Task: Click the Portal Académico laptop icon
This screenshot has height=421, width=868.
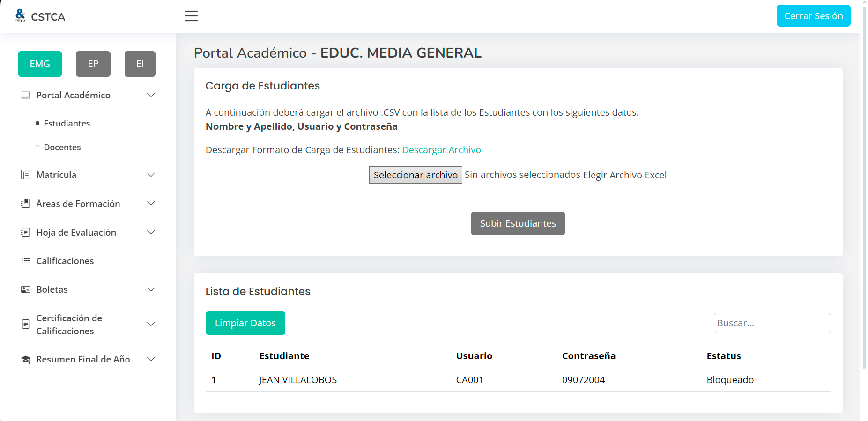Action: pos(26,95)
